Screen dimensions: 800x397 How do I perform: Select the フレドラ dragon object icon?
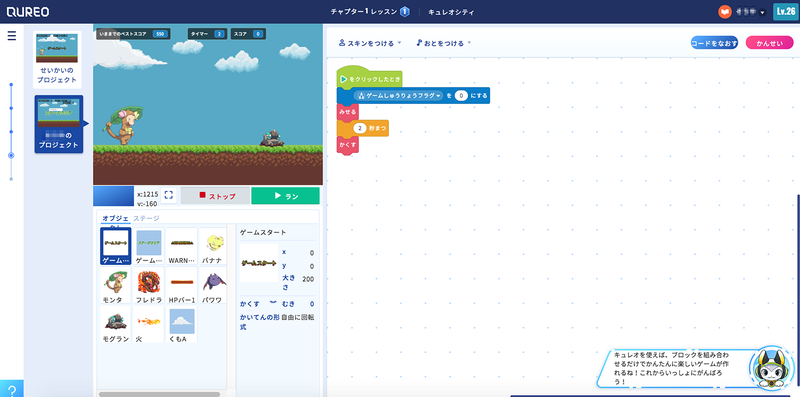(x=148, y=286)
